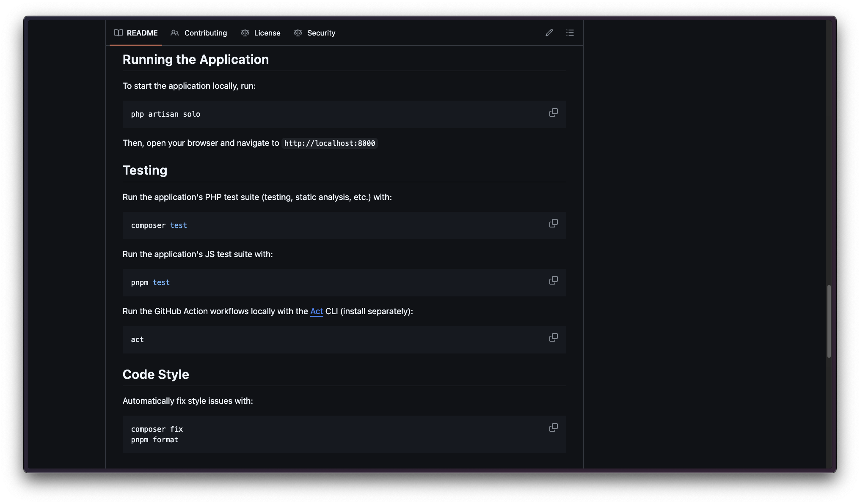
Task: Copy the pnpm test command
Action: tap(553, 280)
